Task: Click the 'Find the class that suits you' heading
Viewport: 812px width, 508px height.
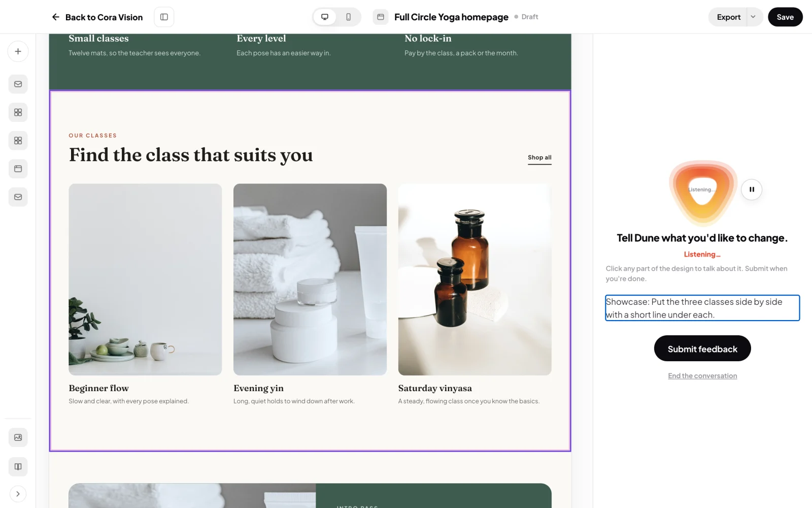Action: pyautogui.click(x=191, y=155)
